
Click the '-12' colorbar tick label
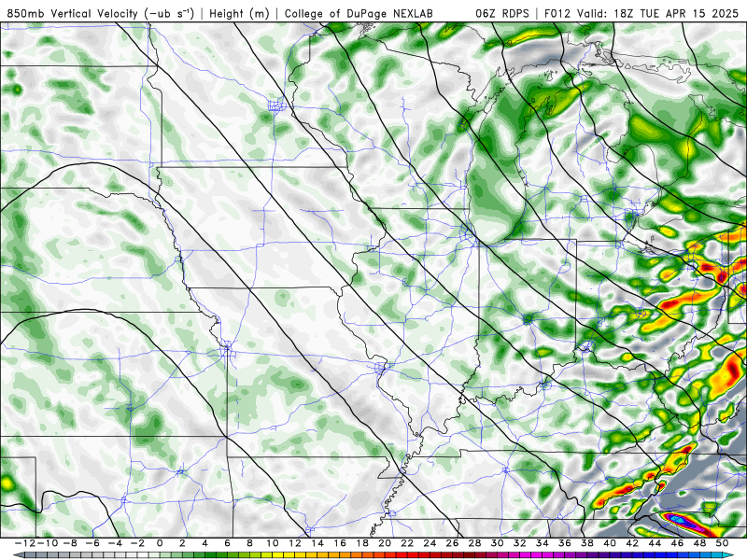(24, 543)
